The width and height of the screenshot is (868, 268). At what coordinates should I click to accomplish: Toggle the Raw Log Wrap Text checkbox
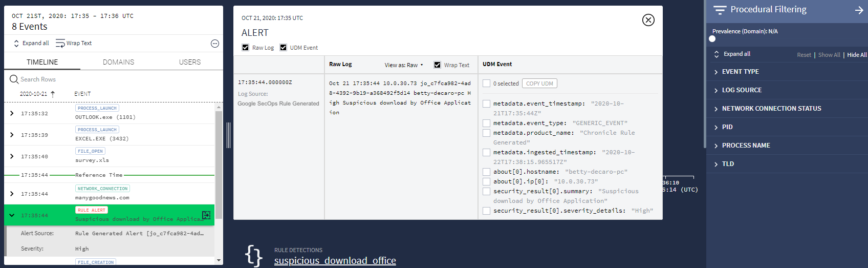click(437, 65)
